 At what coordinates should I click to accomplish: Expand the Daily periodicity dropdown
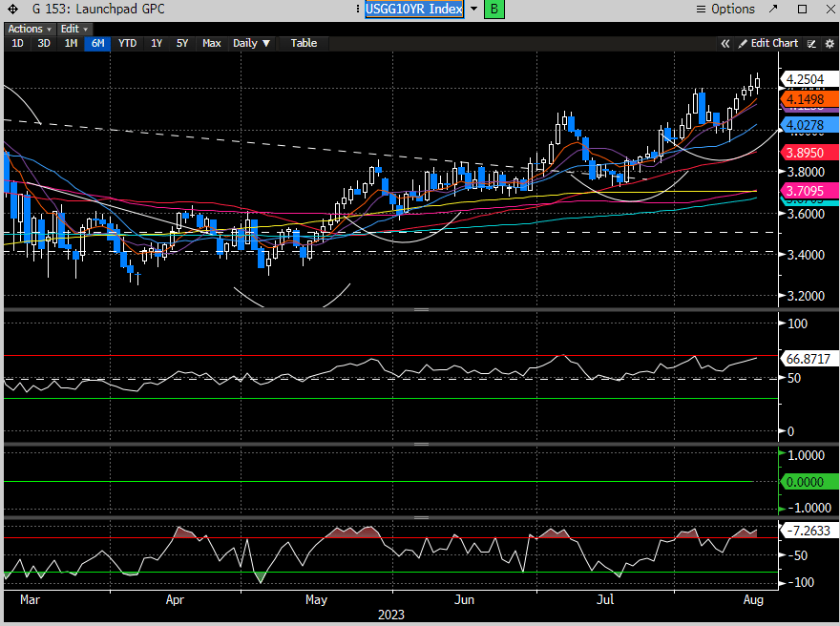click(x=252, y=43)
